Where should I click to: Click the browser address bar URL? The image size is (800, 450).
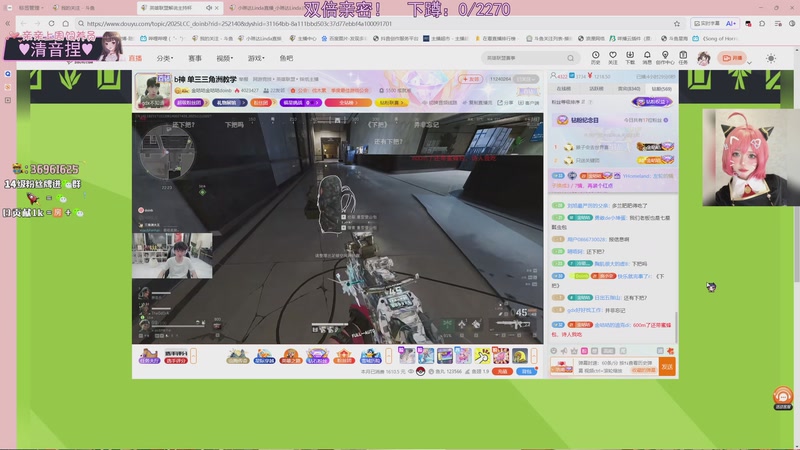click(239, 23)
